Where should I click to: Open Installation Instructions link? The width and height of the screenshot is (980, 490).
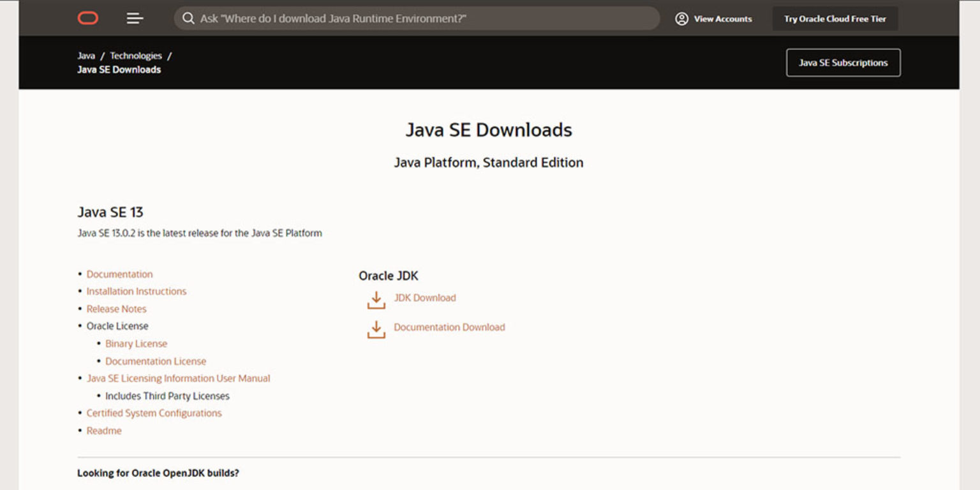click(x=137, y=292)
